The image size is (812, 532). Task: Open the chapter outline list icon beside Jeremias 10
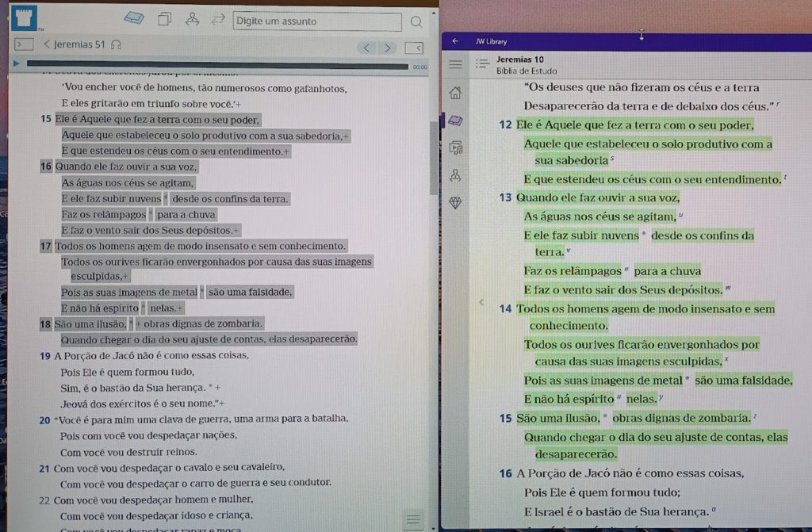[482, 63]
